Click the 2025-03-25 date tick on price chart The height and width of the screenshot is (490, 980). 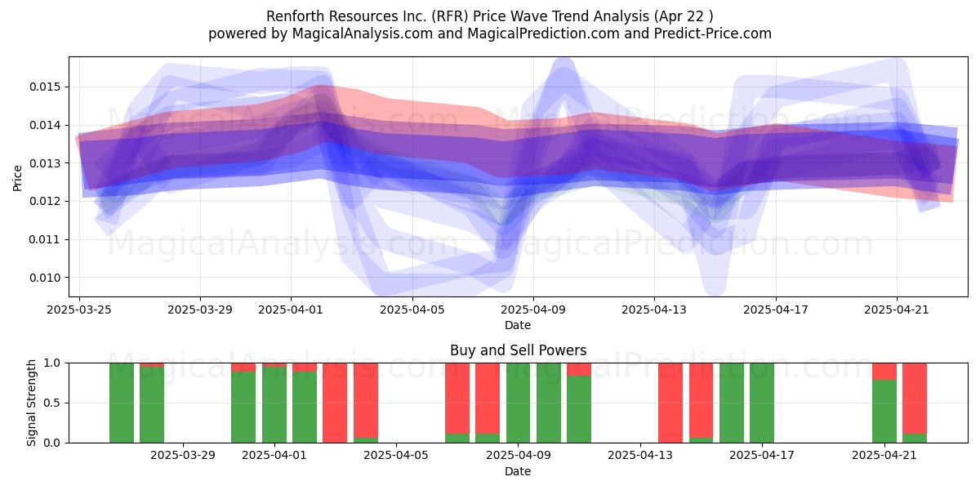point(78,310)
